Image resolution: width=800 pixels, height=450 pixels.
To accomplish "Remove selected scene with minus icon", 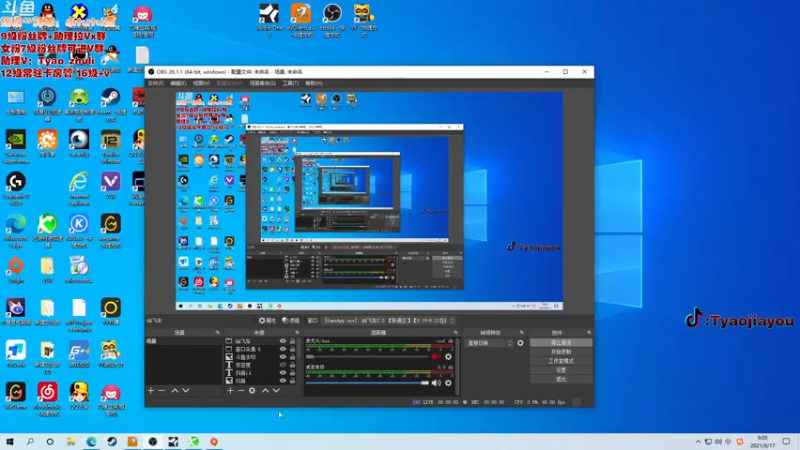I will click(x=162, y=390).
